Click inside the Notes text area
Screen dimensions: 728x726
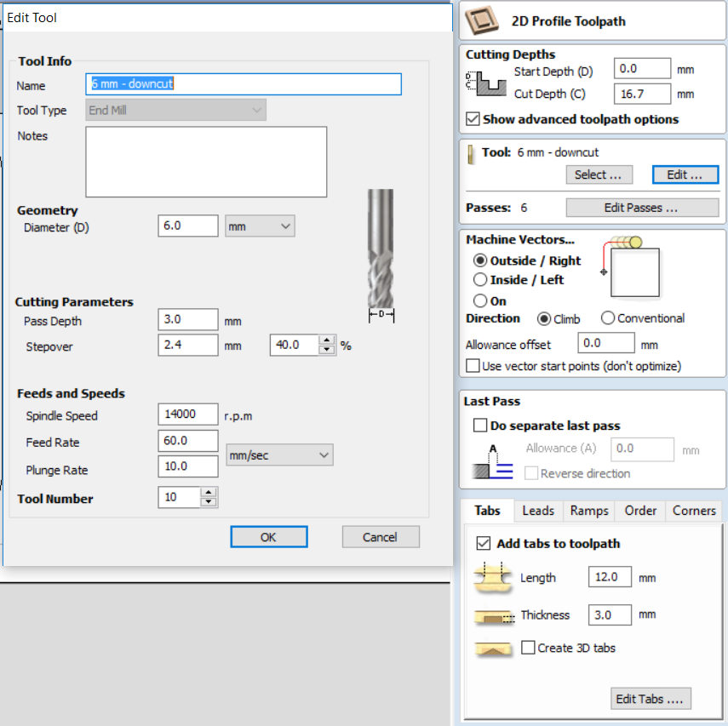206,162
